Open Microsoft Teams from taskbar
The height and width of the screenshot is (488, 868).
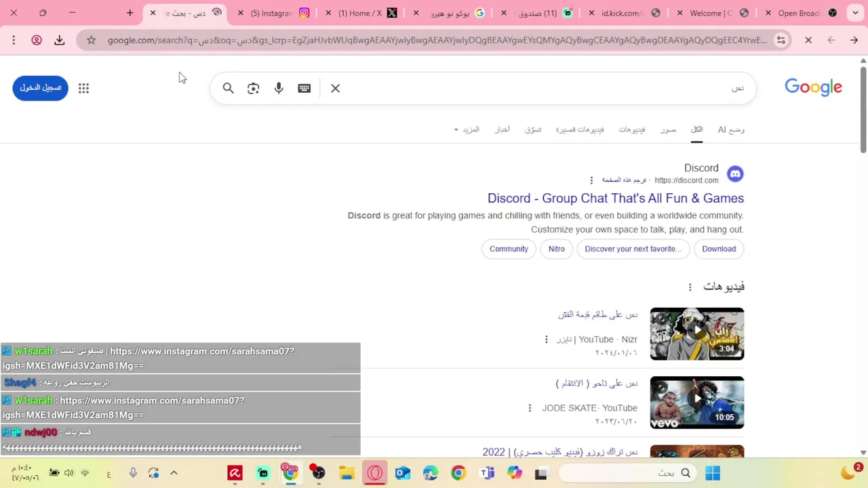pyautogui.click(x=487, y=473)
